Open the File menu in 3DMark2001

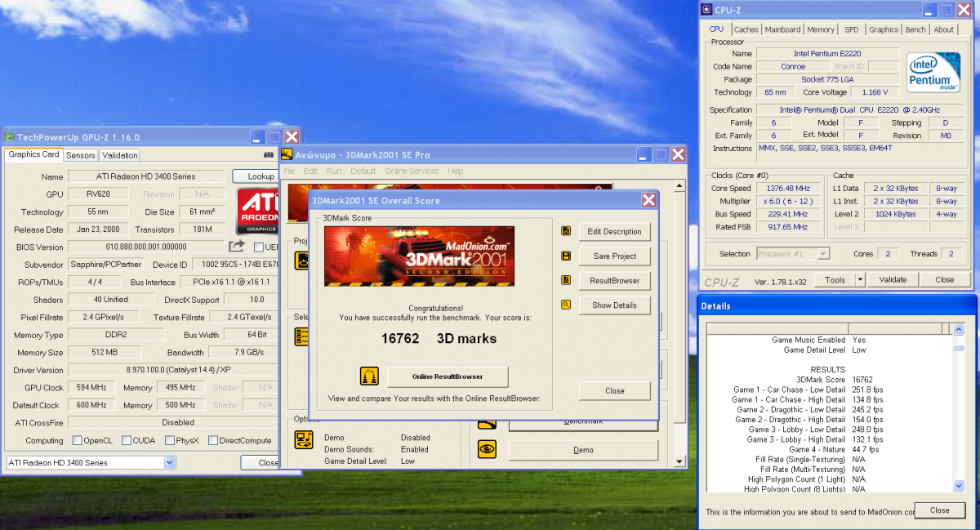[288, 171]
